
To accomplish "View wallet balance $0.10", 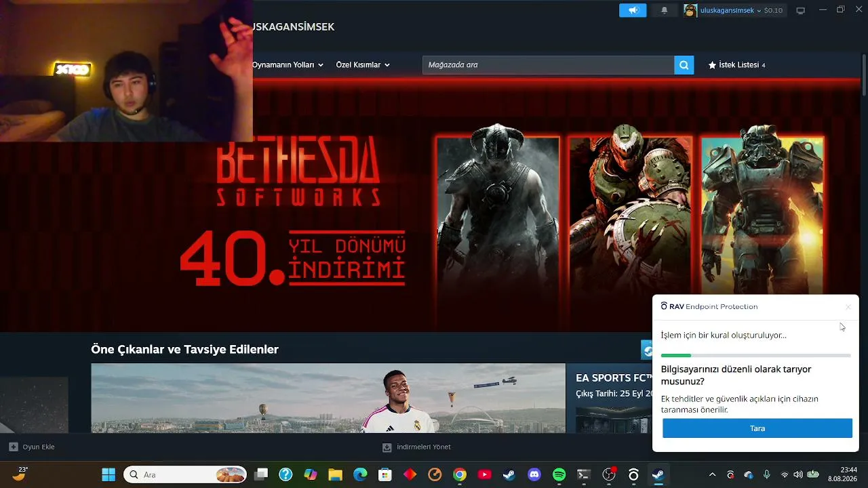I will click(x=773, y=10).
